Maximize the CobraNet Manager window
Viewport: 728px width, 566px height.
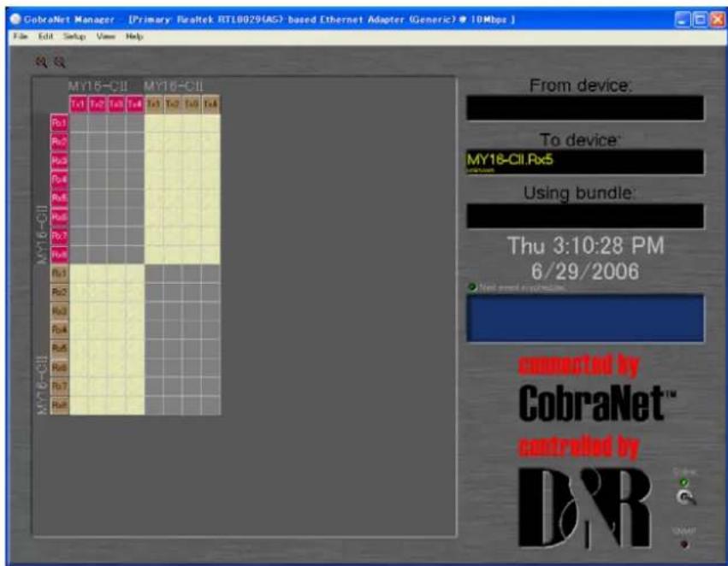[700, 20]
